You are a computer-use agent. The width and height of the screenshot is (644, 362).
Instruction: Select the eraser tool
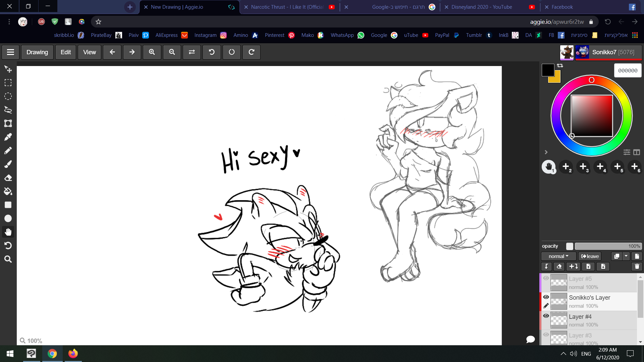(x=8, y=178)
